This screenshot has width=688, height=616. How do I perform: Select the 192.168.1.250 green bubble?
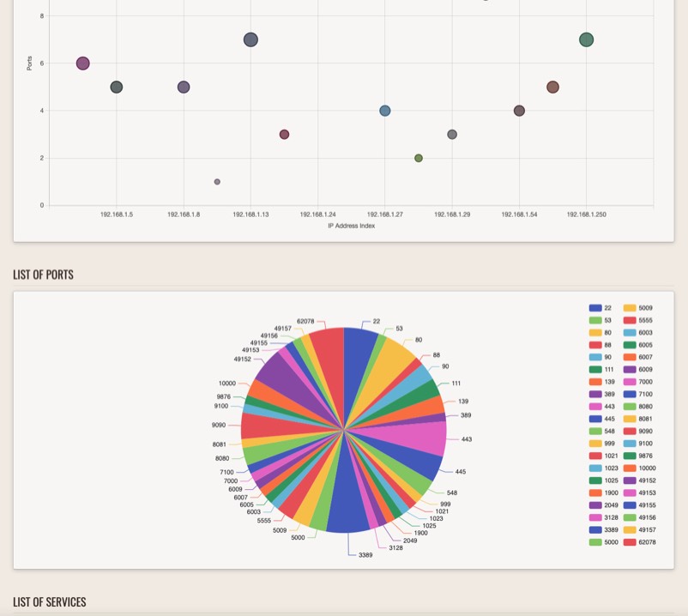tap(586, 39)
